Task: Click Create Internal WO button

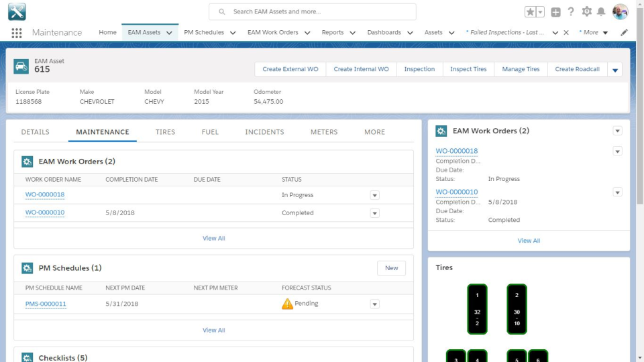Action: (x=361, y=69)
